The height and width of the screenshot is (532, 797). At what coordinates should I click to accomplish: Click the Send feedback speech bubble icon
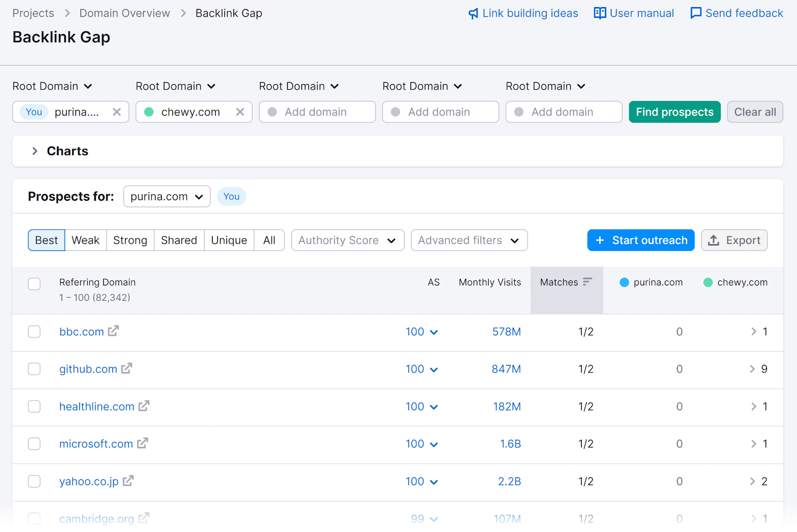[696, 13]
